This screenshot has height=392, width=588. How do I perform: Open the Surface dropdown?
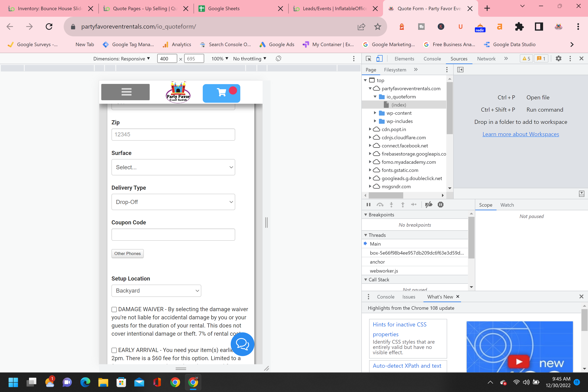173,167
